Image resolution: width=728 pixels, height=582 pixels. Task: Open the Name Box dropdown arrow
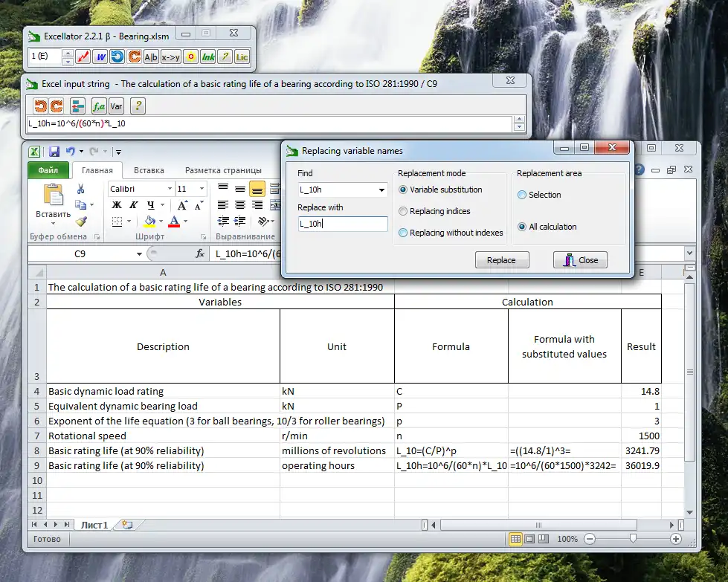point(139,253)
